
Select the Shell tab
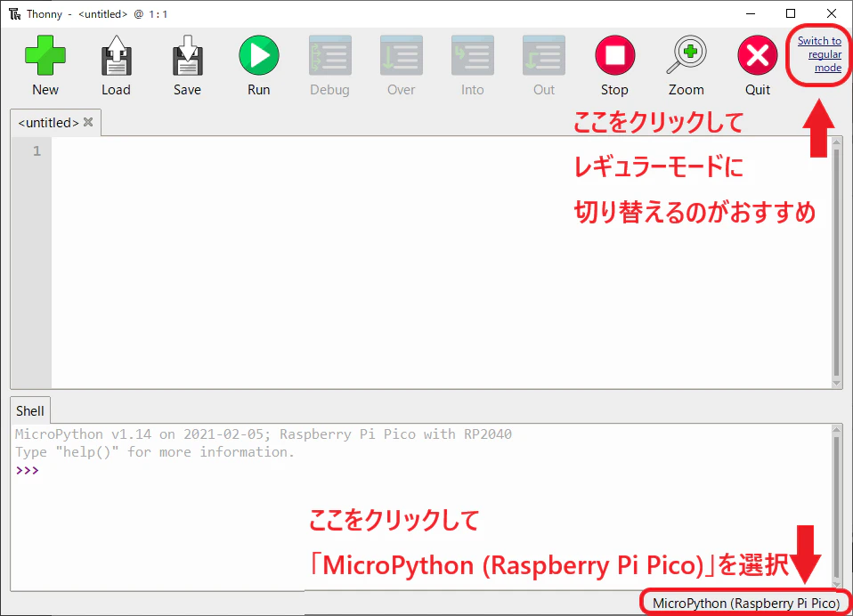pyautogui.click(x=30, y=411)
